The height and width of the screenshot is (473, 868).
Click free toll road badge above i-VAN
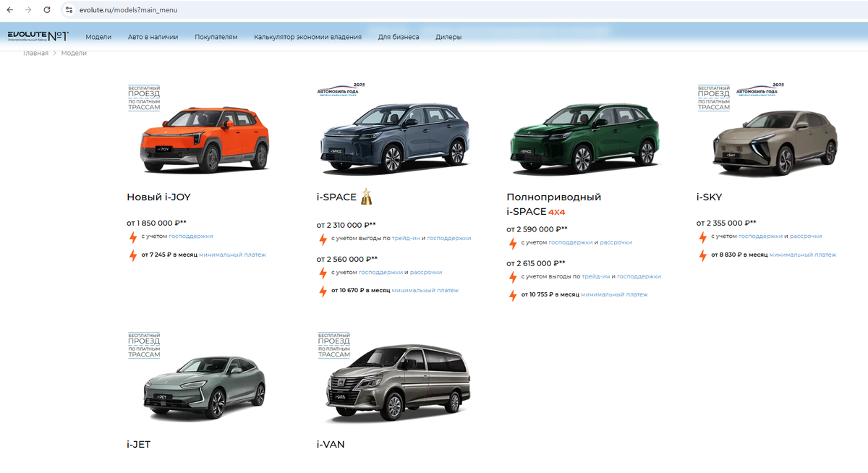[x=333, y=344]
